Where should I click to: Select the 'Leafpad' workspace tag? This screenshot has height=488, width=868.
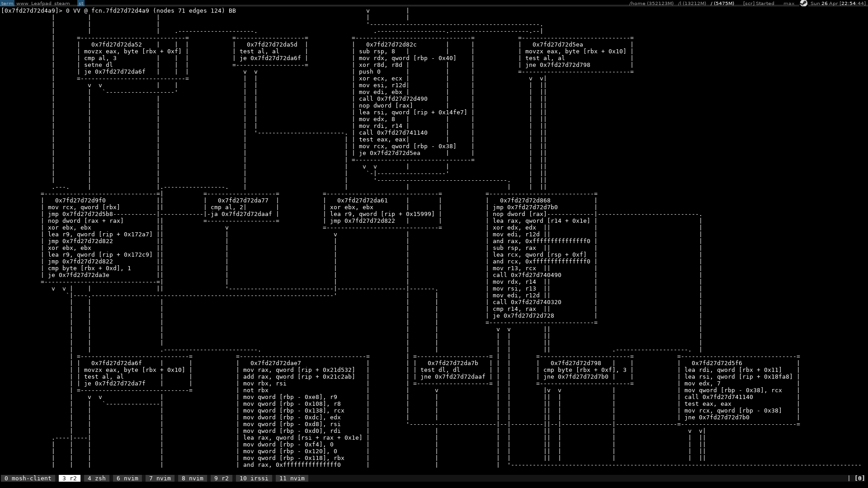click(41, 3)
